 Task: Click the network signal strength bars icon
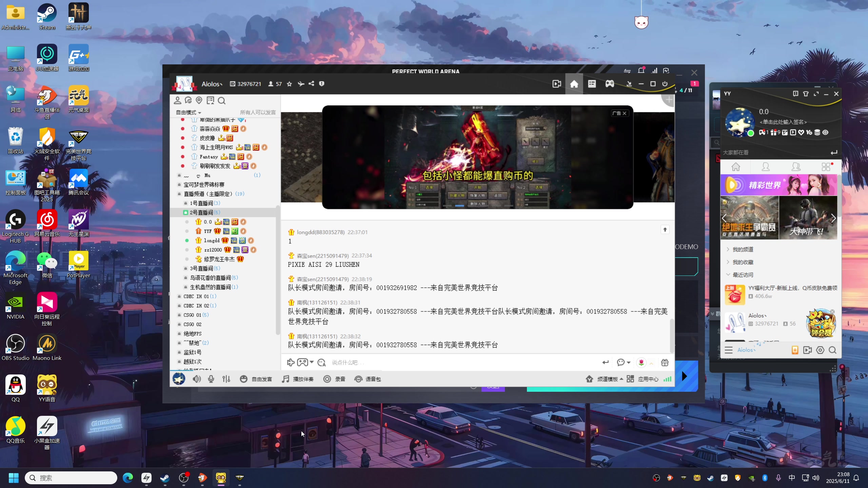point(667,379)
